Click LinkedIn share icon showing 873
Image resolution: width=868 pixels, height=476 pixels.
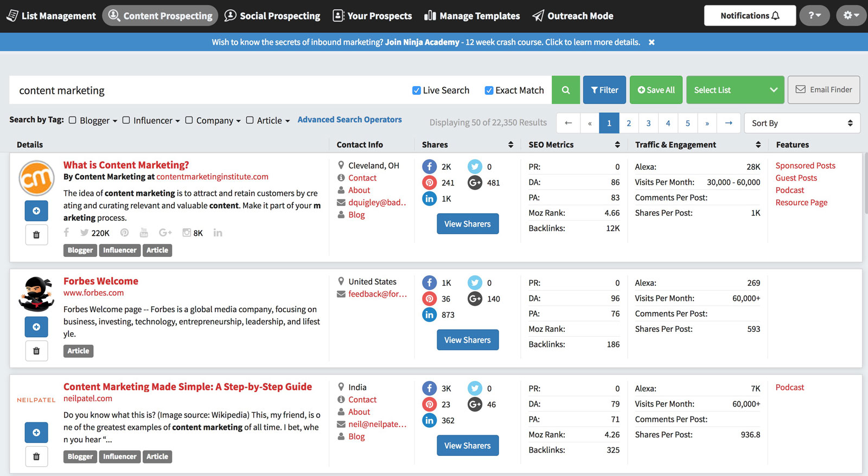429,314
